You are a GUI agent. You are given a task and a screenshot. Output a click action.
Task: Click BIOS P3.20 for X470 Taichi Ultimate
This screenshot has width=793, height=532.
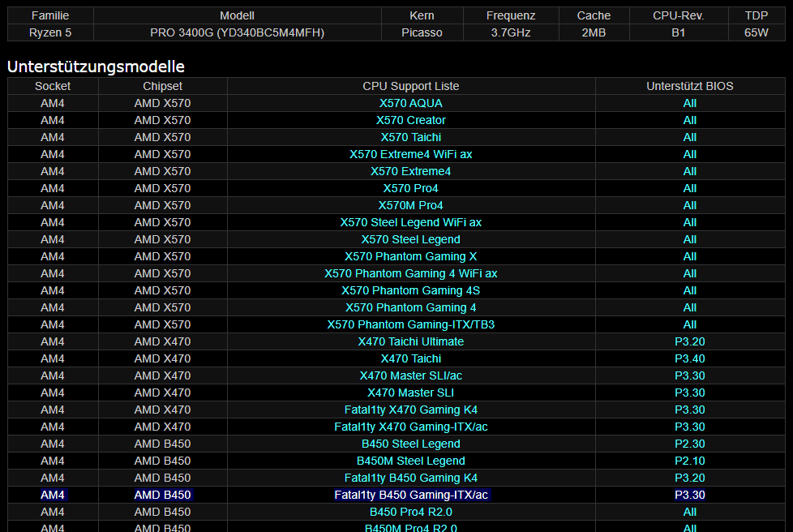click(x=690, y=341)
